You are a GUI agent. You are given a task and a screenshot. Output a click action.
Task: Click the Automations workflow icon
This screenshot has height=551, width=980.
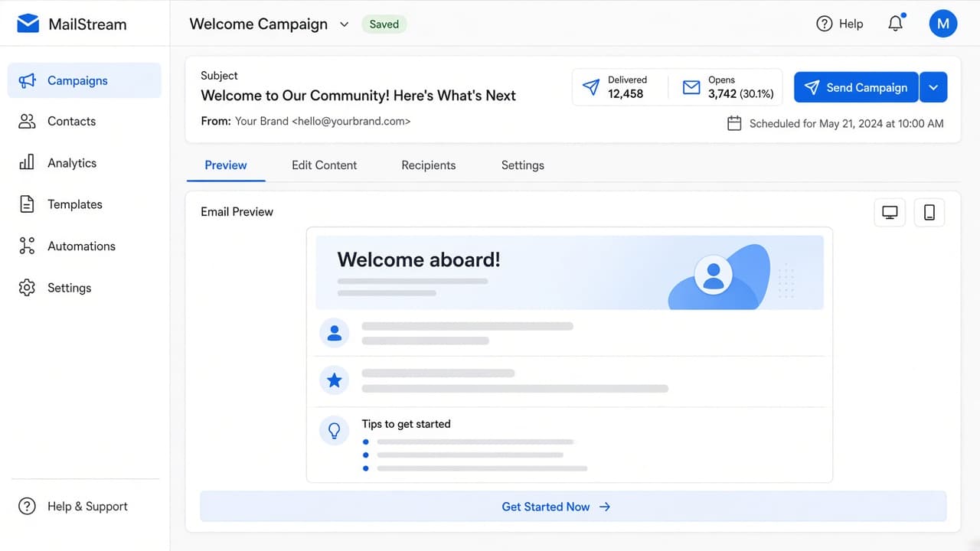[27, 246]
